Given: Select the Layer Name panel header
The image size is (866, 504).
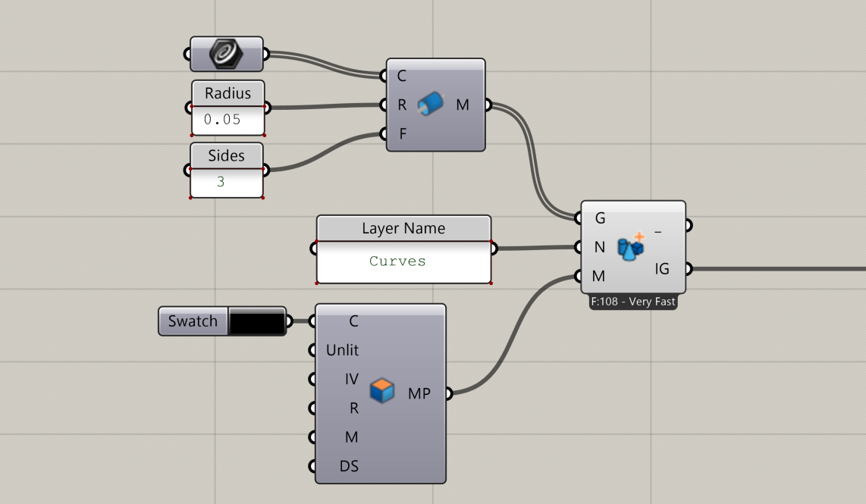Looking at the screenshot, I should tap(403, 228).
